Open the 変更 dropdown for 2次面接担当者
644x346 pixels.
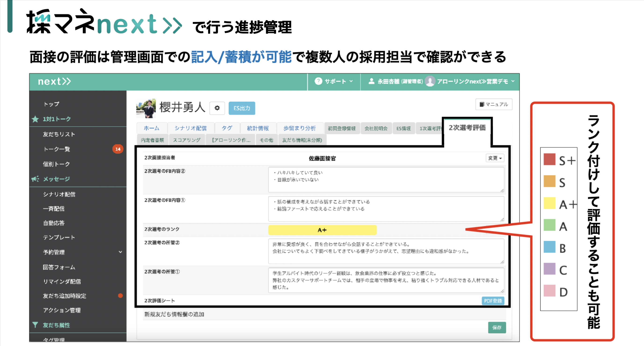pos(495,158)
